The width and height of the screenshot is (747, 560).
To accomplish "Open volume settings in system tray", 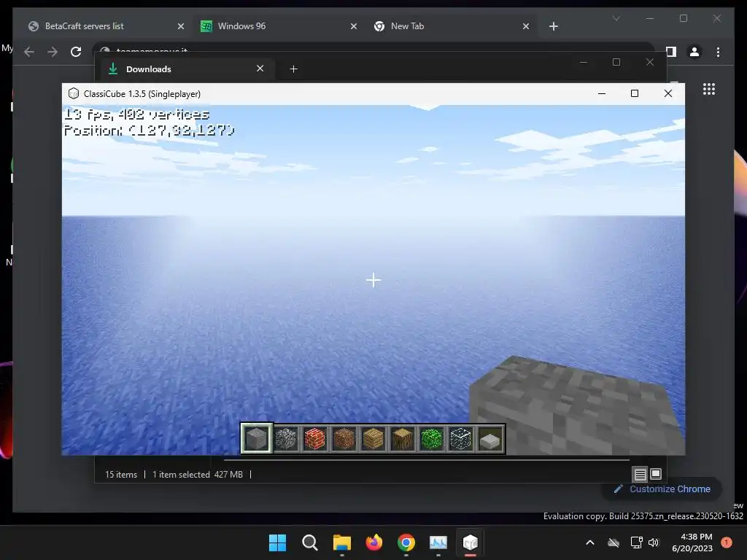I will click(654, 542).
